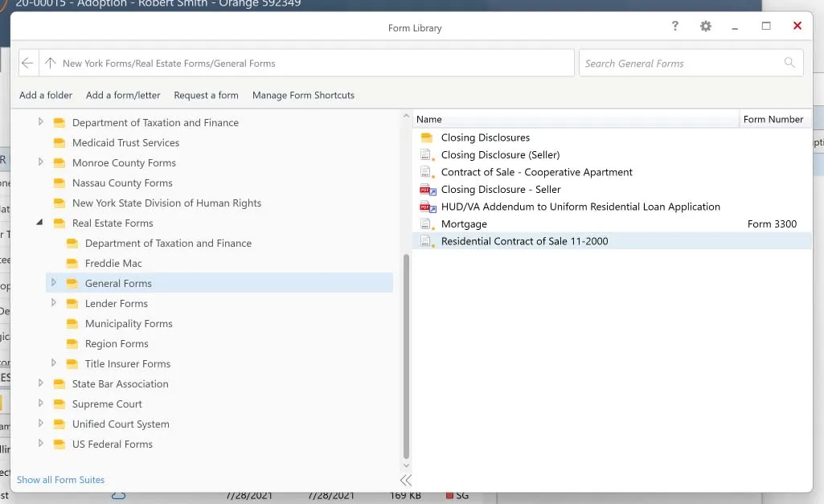Click the General Forms folder icon
This screenshot has height=504, width=824.
[72, 284]
